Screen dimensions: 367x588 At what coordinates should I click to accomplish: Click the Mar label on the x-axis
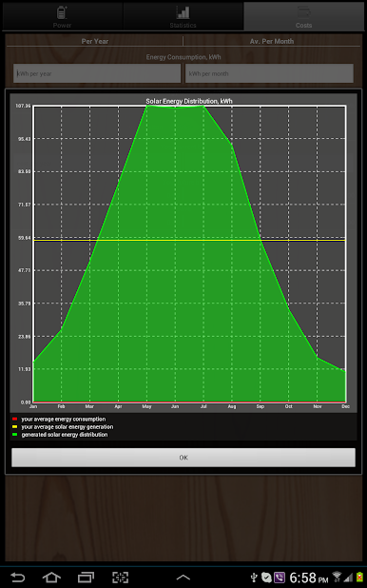(x=89, y=406)
